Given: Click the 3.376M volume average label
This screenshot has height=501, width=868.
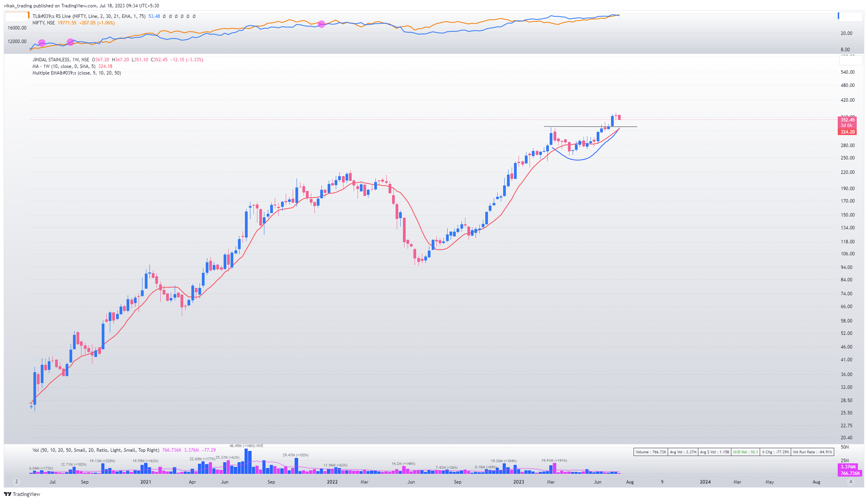Looking at the screenshot, I should click(x=848, y=467).
